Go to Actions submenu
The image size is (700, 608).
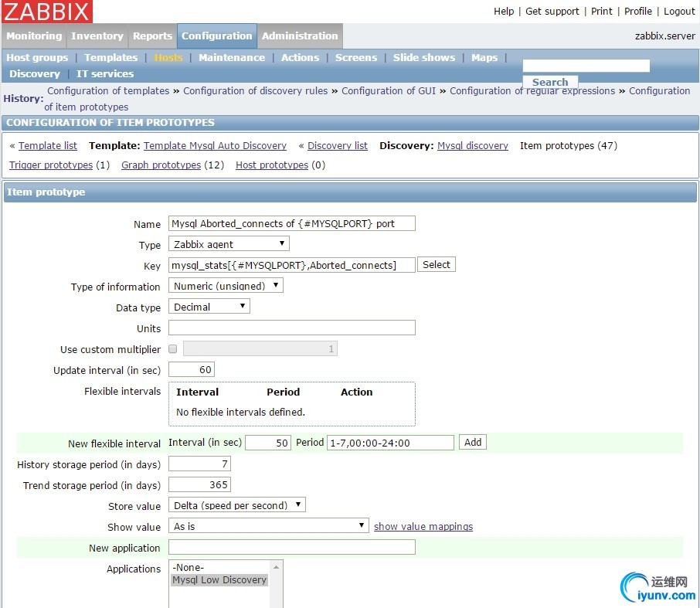[x=300, y=58]
